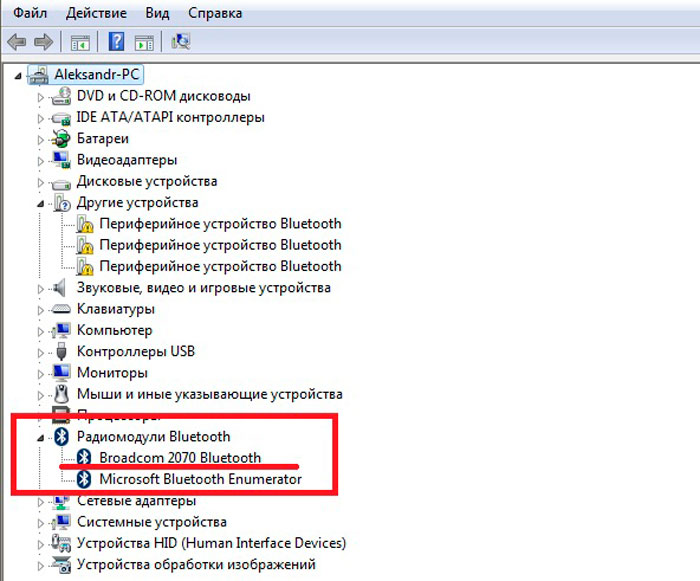The height and width of the screenshot is (581, 700).
Task: Select Сетевые адаптеры row
Action: pos(136,502)
